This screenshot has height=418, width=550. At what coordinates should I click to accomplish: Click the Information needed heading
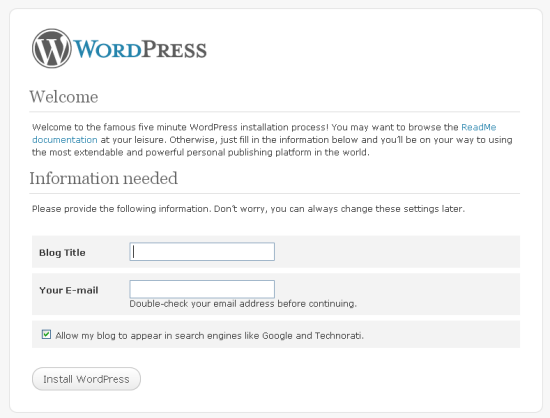[103, 178]
